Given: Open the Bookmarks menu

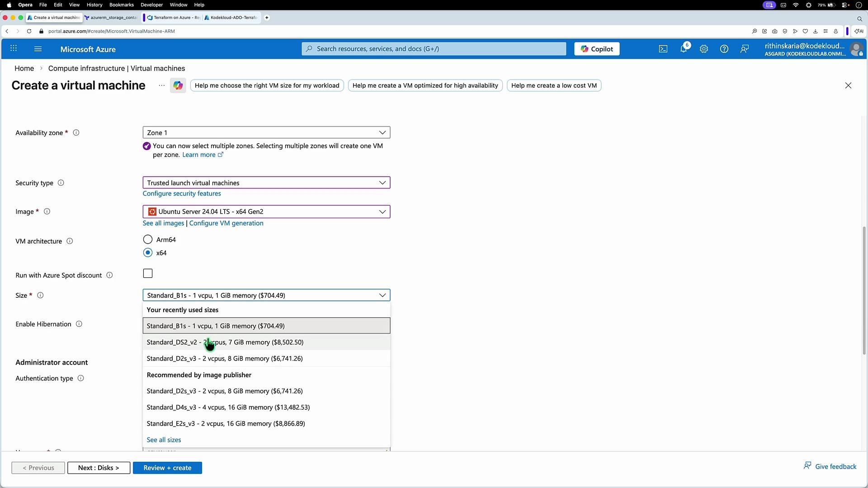Looking at the screenshot, I should [x=122, y=5].
